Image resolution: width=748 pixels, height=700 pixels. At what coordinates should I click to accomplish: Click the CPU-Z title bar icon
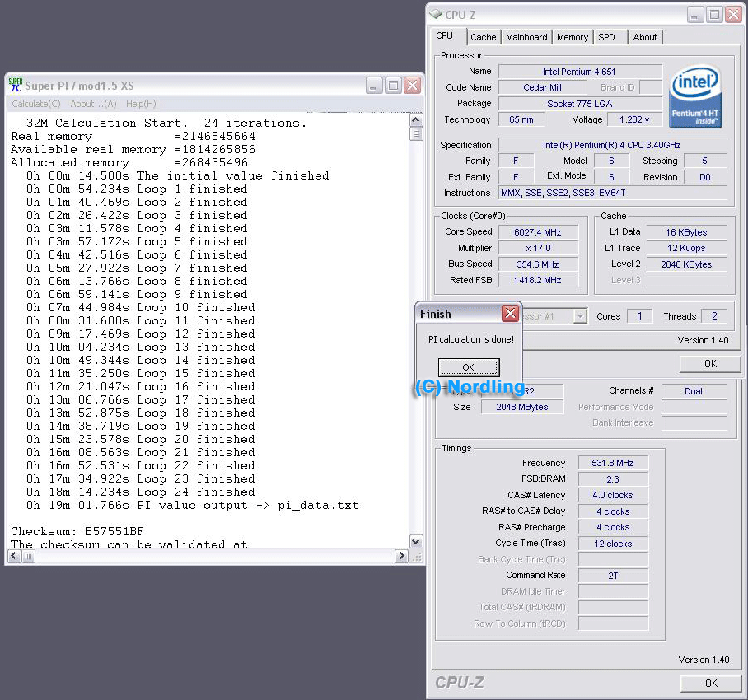coord(436,14)
